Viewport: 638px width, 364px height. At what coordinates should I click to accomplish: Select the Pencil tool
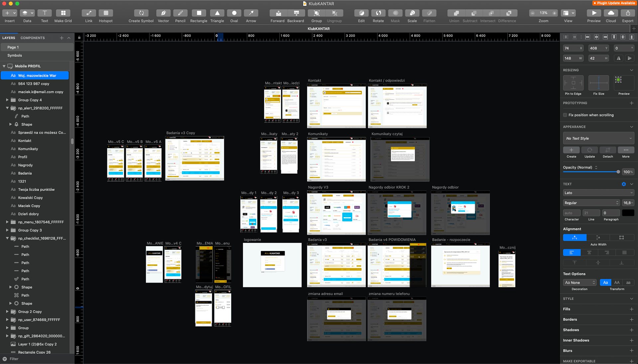(x=180, y=13)
